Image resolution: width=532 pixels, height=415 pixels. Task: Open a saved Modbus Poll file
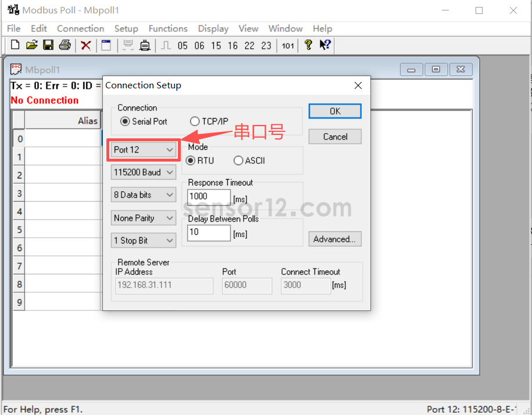31,45
